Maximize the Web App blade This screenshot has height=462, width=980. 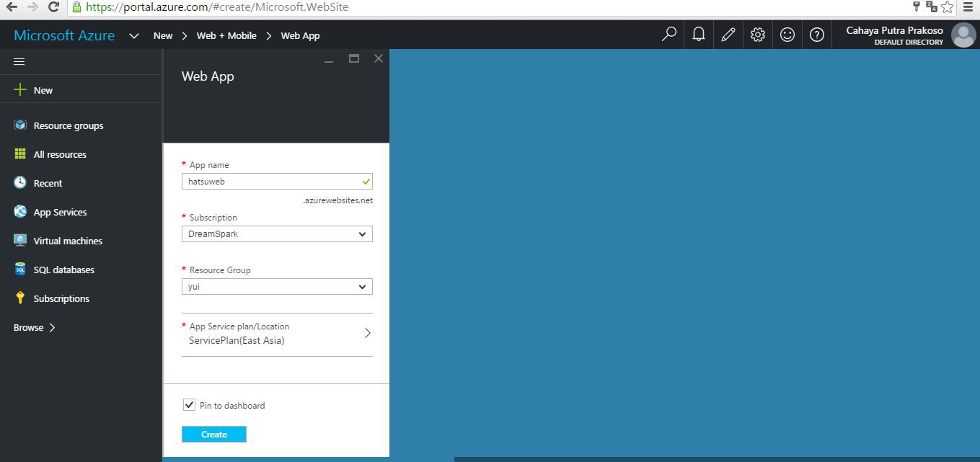coord(354,58)
